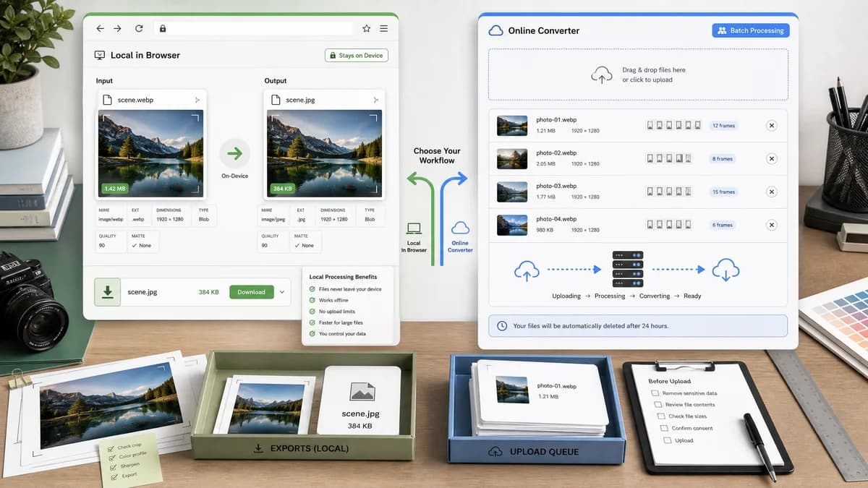Click the monitor icon beside Local in Browser
This screenshot has height=488, width=868.
(100, 55)
